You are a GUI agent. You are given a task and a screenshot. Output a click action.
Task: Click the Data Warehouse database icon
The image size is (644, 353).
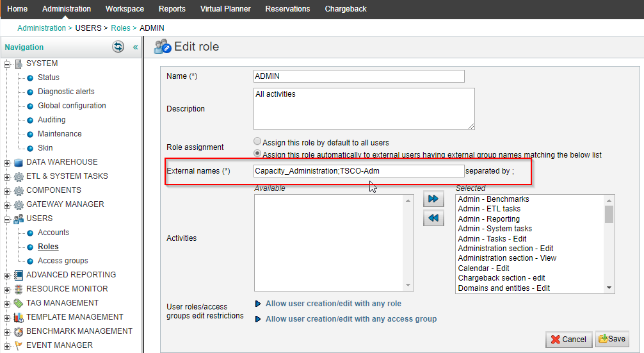pyautogui.click(x=19, y=162)
